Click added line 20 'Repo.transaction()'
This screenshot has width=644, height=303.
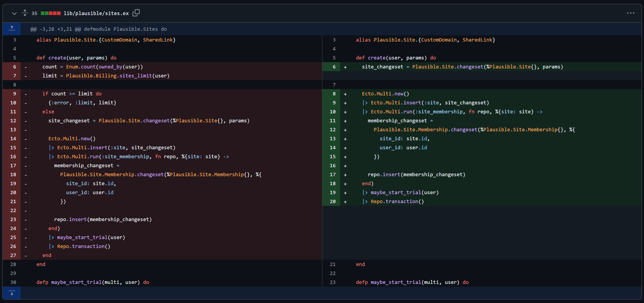393,201
